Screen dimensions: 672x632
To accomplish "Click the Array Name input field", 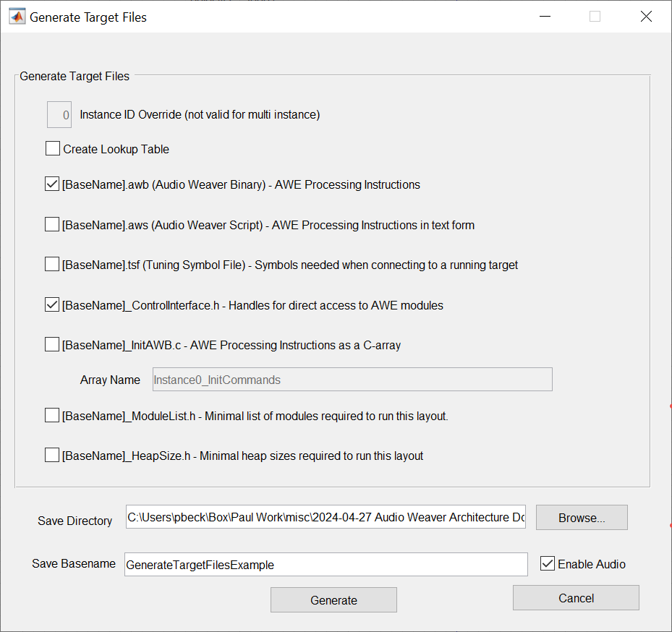I will click(x=352, y=380).
